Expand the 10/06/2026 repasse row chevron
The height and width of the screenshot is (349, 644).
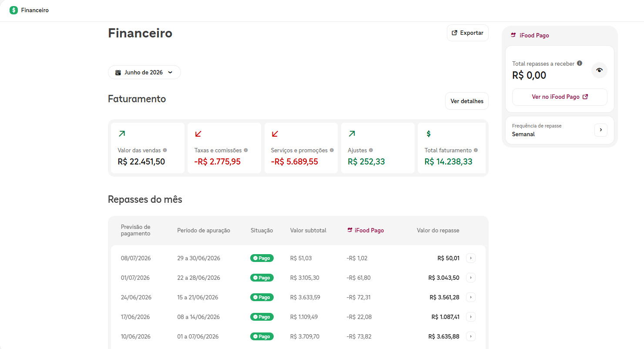click(x=471, y=336)
